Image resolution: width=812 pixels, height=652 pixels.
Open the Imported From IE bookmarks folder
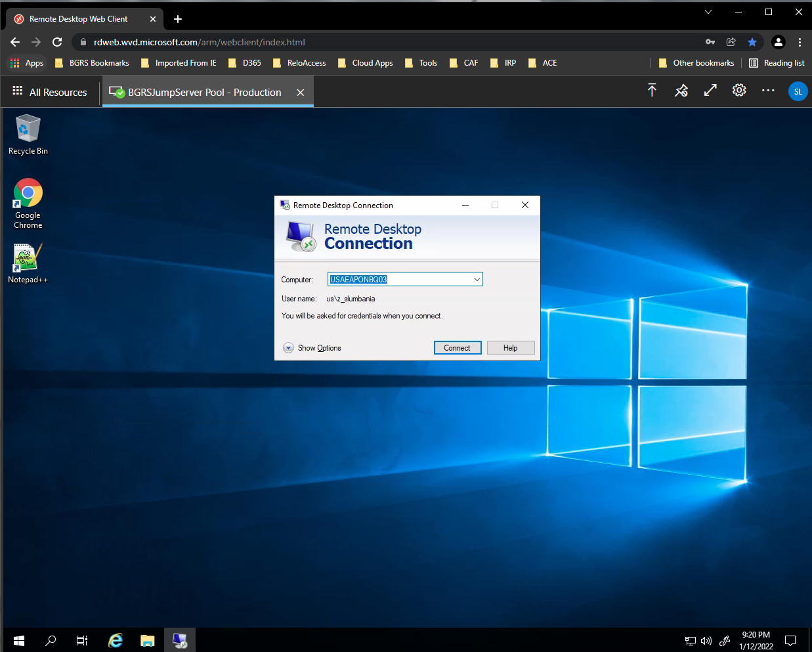[179, 63]
